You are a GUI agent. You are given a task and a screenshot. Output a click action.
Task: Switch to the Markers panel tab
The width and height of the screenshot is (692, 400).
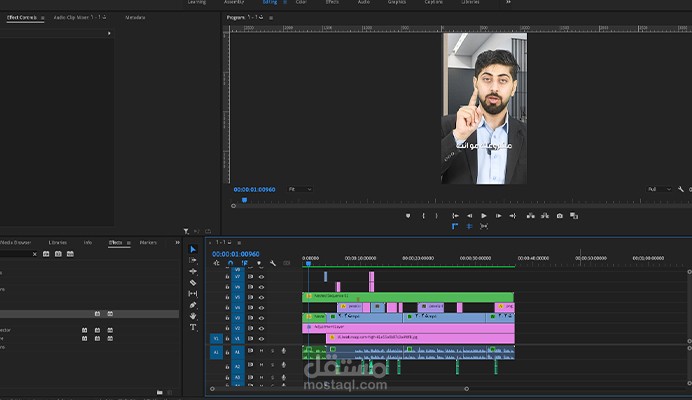(148, 242)
